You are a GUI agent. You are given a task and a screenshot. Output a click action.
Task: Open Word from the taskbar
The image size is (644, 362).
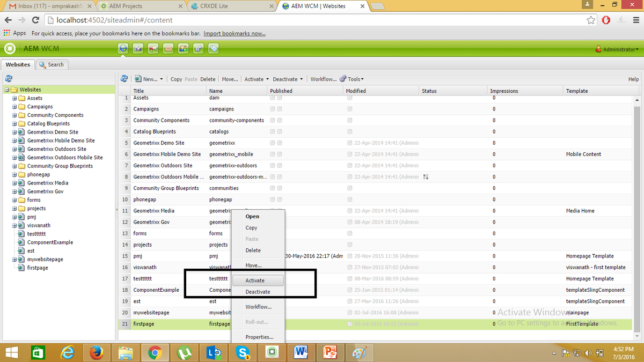[301, 352]
